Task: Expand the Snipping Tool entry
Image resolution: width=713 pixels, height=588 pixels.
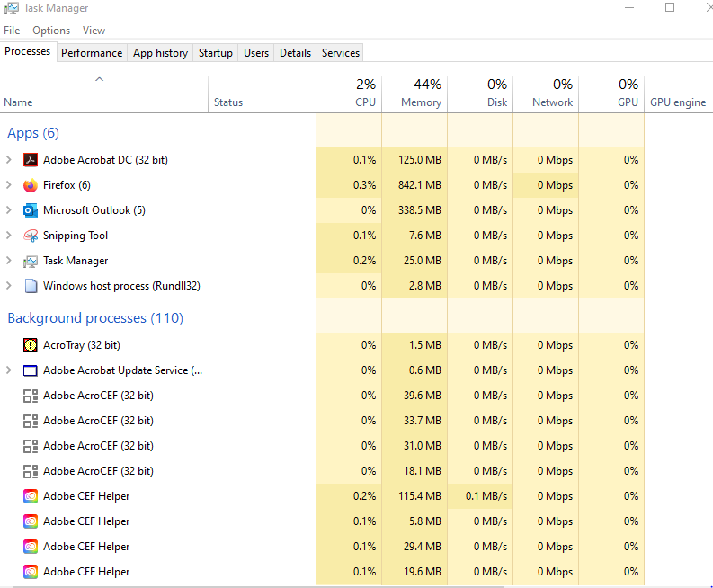Action: (9, 235)
